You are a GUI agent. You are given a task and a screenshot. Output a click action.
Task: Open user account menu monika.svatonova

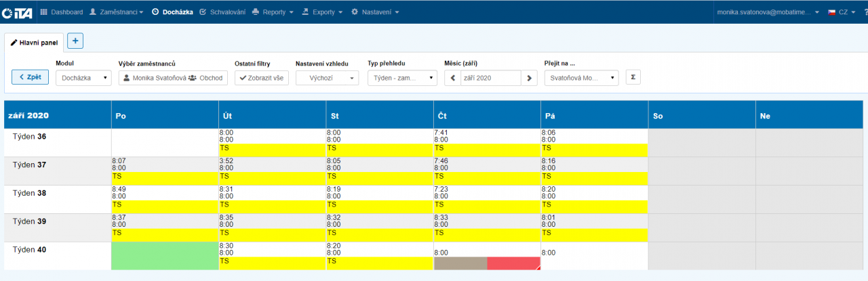pos(767,12)
